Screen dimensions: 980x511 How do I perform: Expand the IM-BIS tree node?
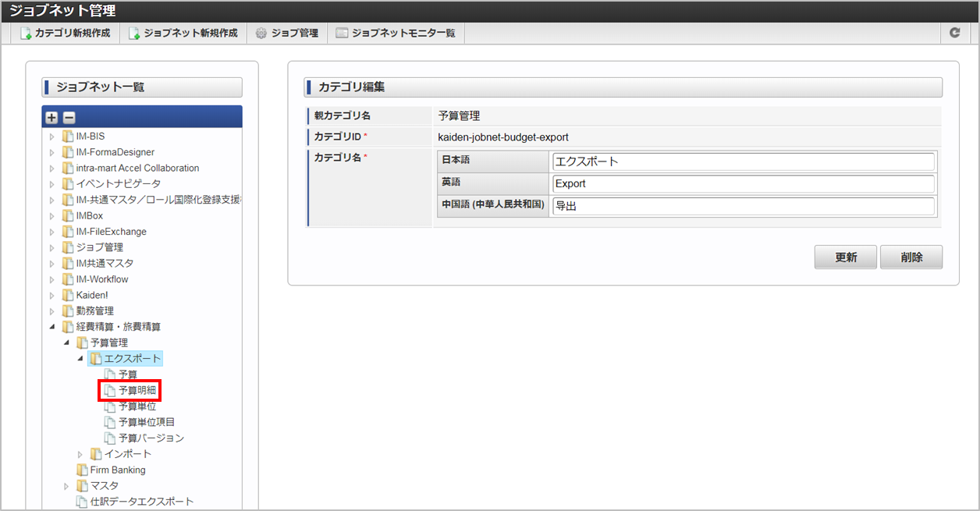[x=51, y=136]
